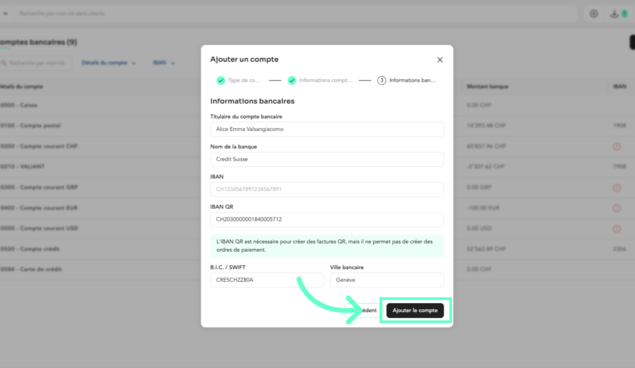The image size is (635, 368).
Task: Click into the IBAN QR field
Action: 327,219
